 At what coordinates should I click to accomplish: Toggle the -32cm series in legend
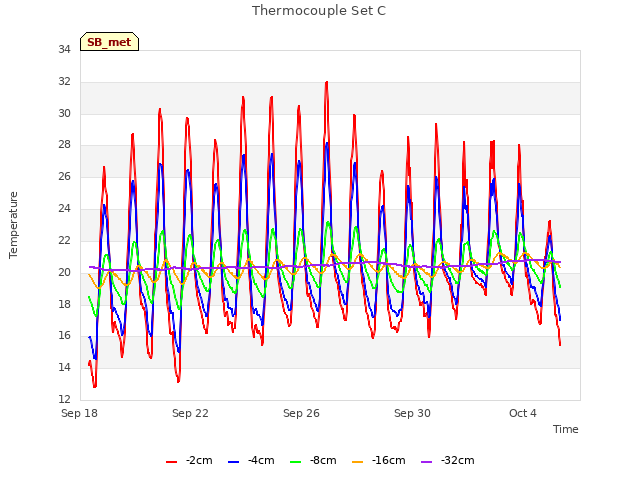(447, 461)
